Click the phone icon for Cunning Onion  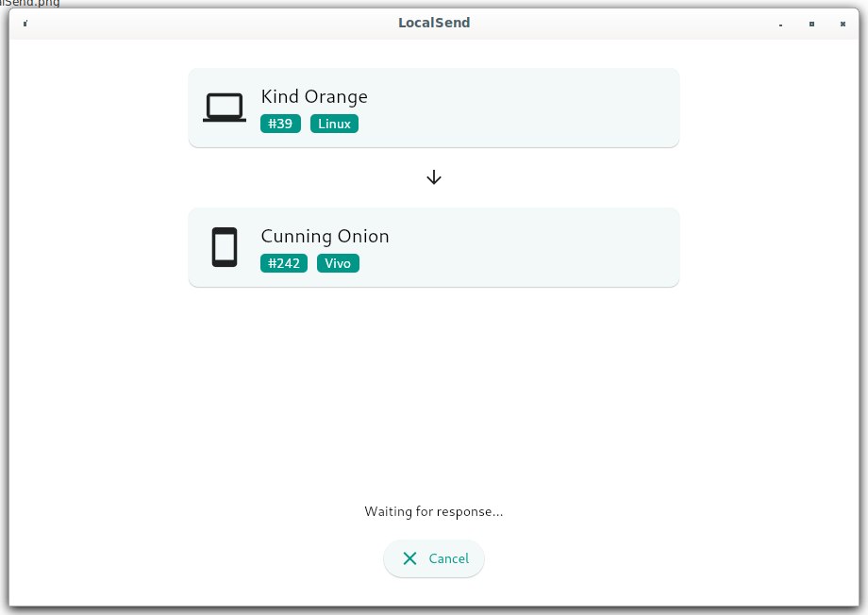click(225, 247)
